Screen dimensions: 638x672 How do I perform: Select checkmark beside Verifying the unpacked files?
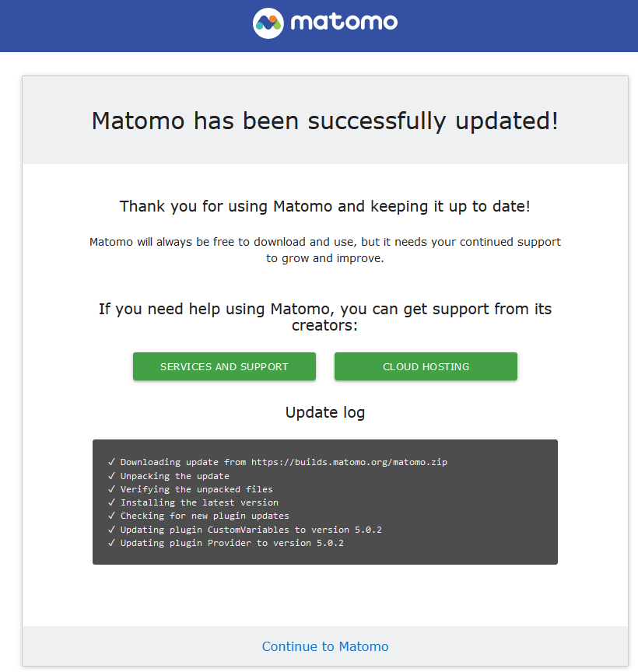pos(112,489)
